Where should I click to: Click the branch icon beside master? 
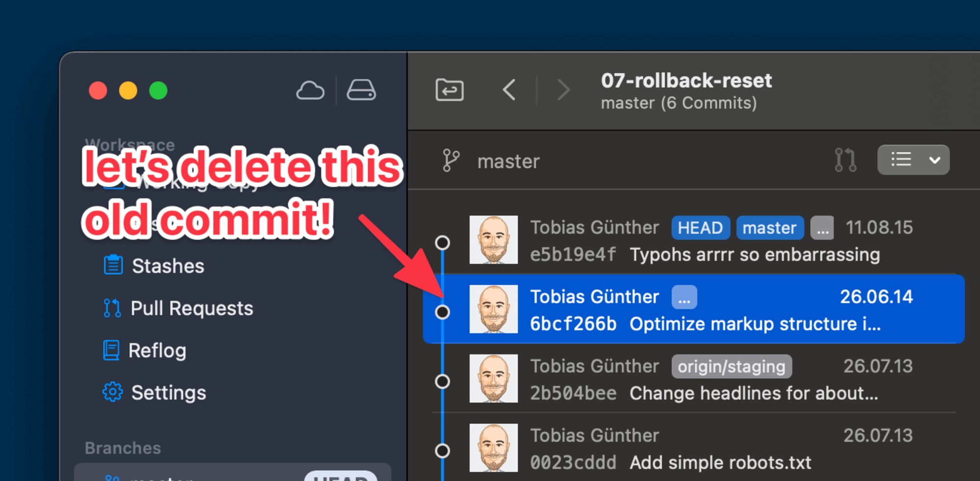(x=451, y=161)
